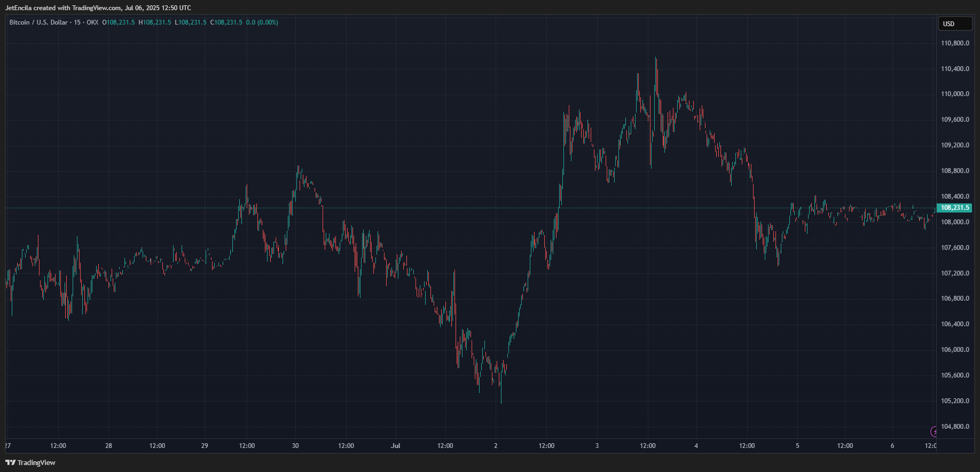Click the 12:00 label between 4 and 5
Image resolution: width=980 pixels, height=472 pixels.
pyautogui.click(x=747, y=446)
